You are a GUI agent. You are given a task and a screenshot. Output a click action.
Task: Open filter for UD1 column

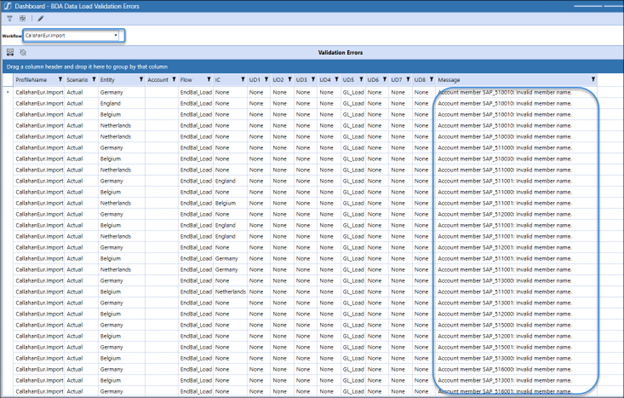(266, 80)
